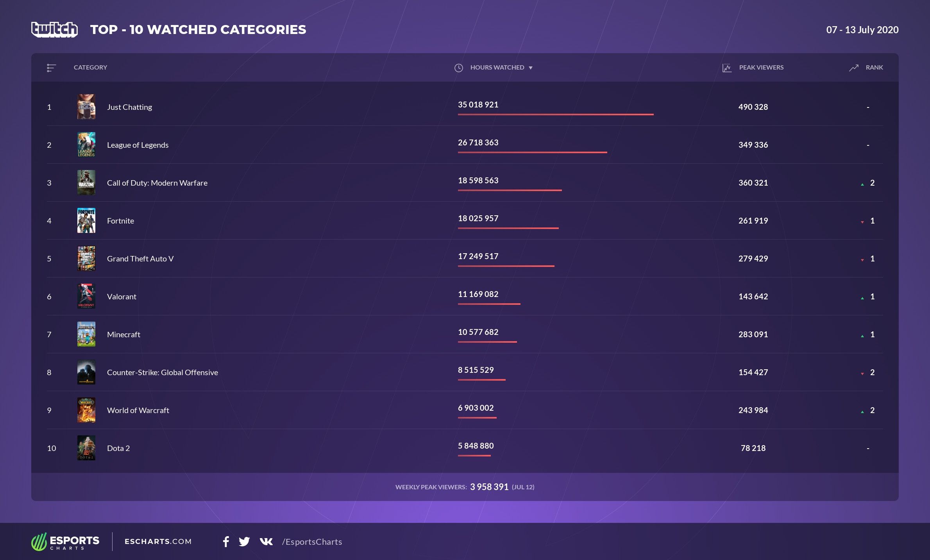Viewport: 930px width, 560px height.
Task: Select the HOURS WATCHED column header
Action: (x=497, y=67)
